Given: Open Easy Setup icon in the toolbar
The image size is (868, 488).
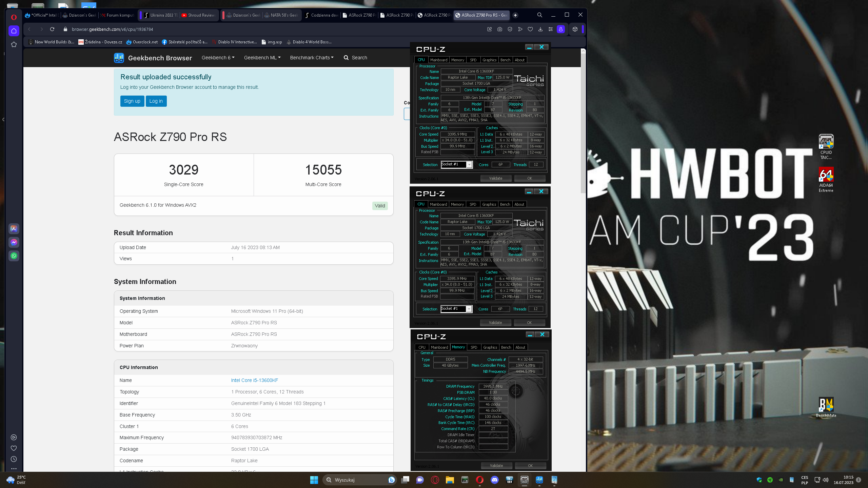Looking at the screenshot, I should click(551, 29).
